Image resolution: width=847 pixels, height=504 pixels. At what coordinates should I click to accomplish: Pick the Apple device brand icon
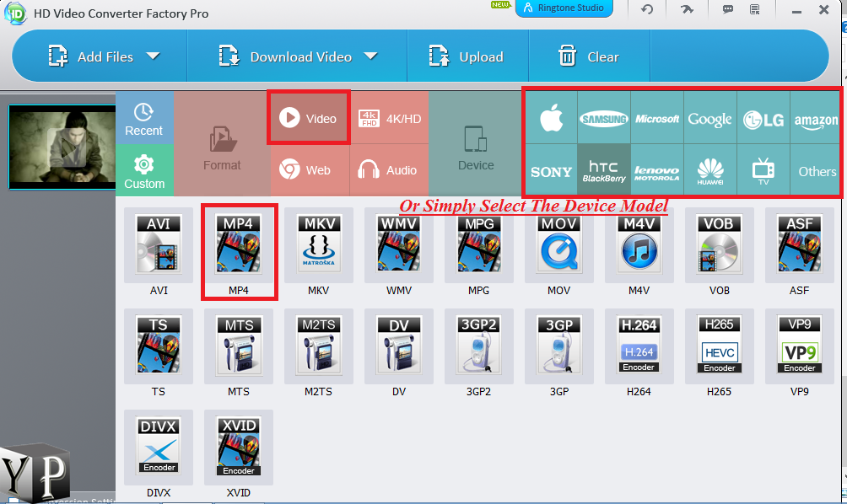click(x=551, y=118)
